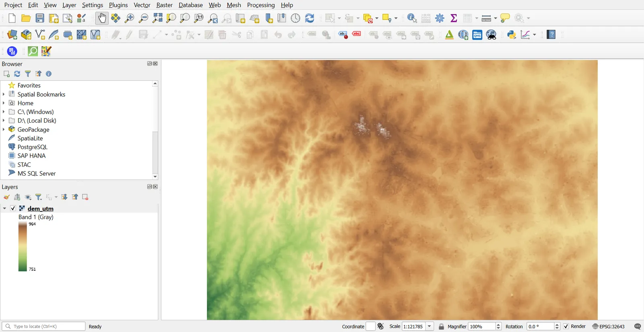This screenshot has height=332, width=644.
Task: Toggle the Render checkbox
Action: click(x=566, y=326)
